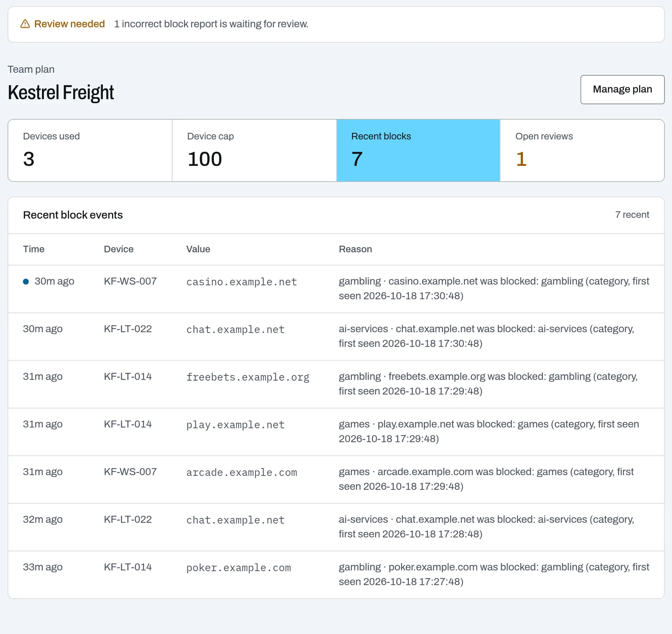Click the incorrect block report waiting message
The height and width of the screenshot is (634, 672).
[x=211, y=24]
